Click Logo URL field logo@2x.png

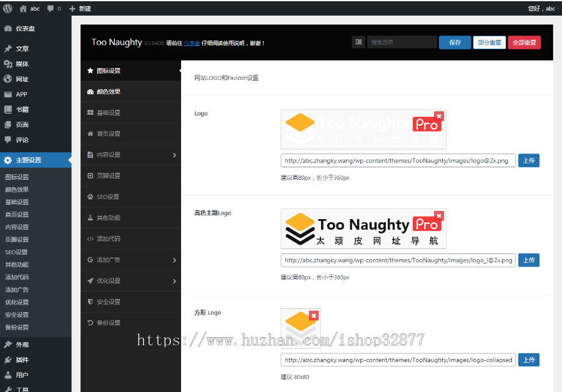(x=398, y=160)
